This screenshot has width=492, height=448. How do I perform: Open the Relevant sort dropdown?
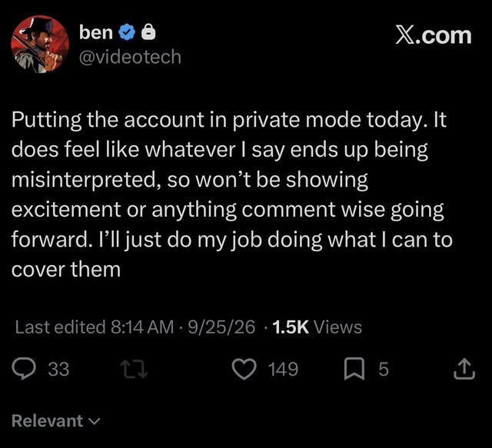click(56, 420)
